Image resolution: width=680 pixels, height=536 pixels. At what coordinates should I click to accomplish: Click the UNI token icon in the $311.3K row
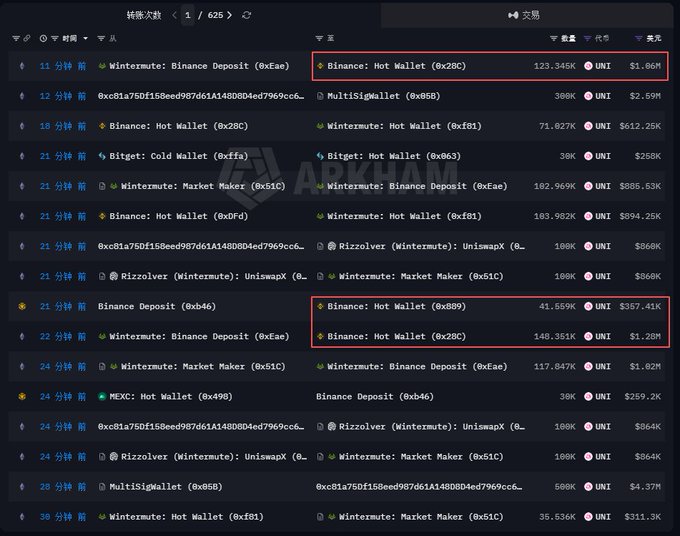588,516
